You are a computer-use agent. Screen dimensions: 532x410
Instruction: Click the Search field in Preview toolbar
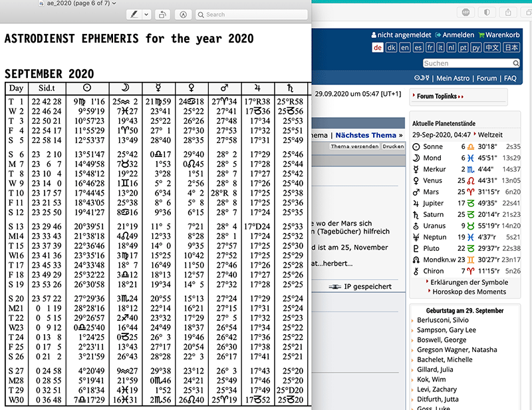click(x=251, y=15)
